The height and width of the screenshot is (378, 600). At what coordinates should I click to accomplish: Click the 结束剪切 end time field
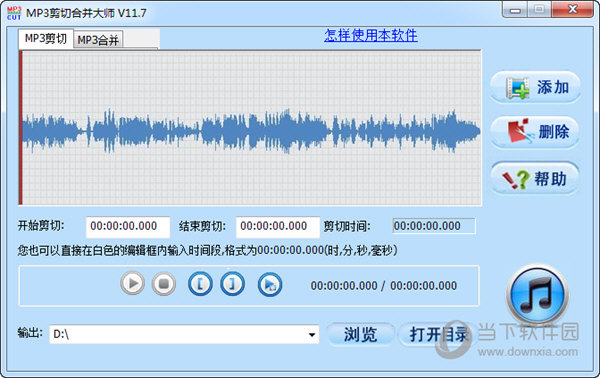click(278, 226)
